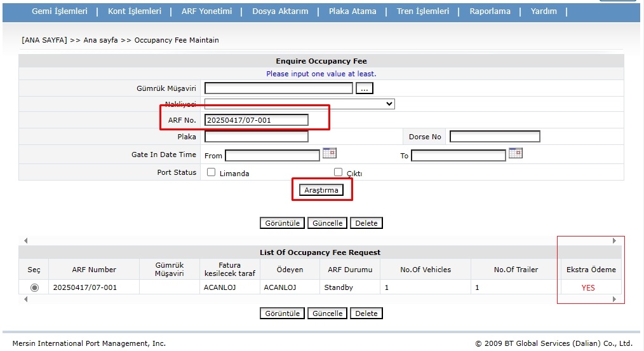
Task: Tick the Çıktı port status checkbox
Action: pos(339,172)
